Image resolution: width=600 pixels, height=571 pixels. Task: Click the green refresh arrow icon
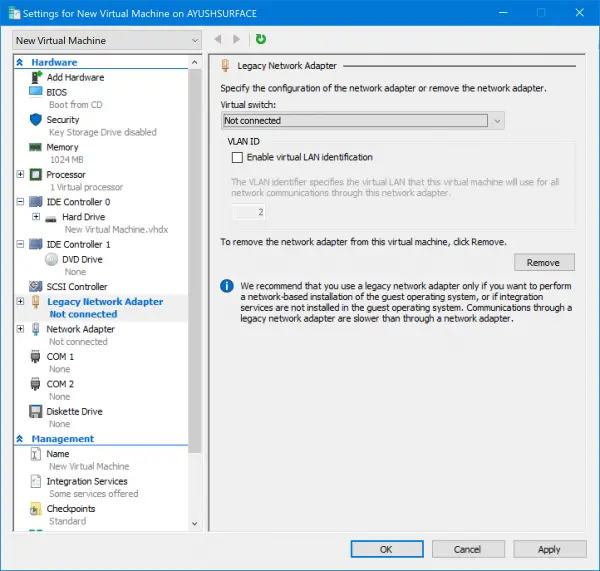point(261,39)
